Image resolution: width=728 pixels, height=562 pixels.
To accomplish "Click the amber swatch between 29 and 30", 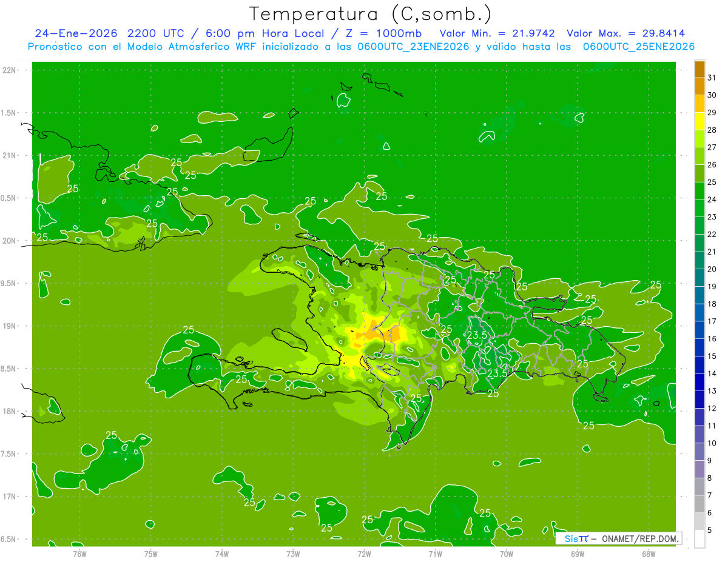I will (699, 104).
